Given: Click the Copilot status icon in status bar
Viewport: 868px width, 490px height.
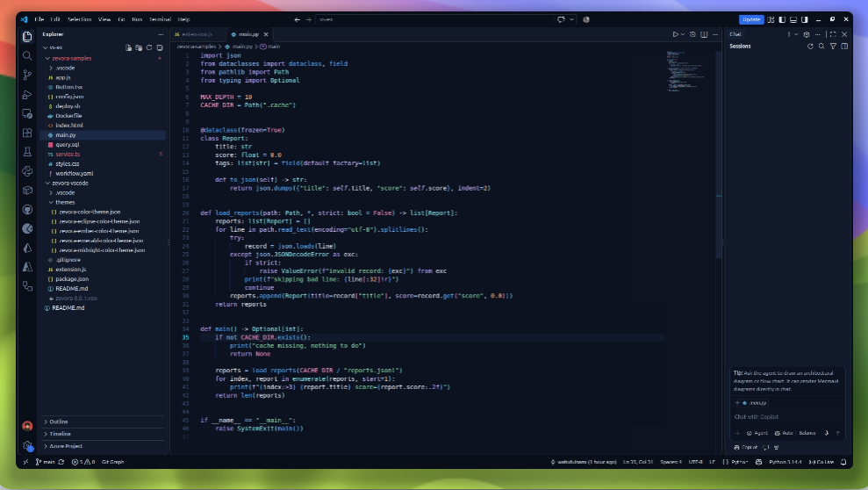Looking at the screenshot, I should 758,462.
